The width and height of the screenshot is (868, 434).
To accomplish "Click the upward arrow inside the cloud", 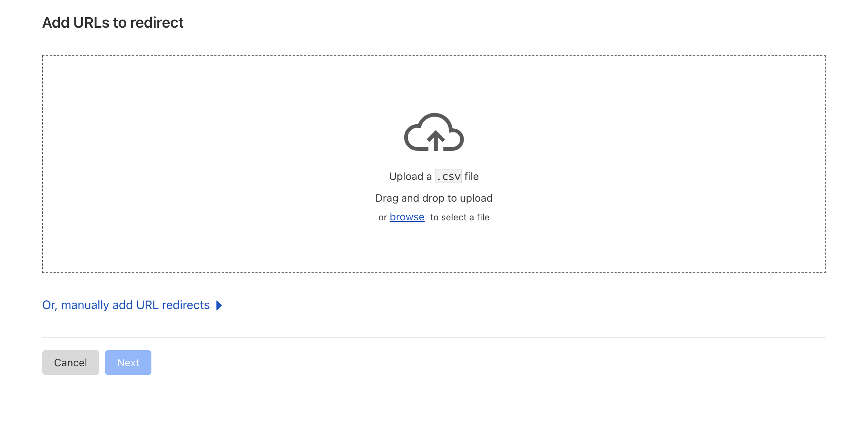I will coord(435,140).
